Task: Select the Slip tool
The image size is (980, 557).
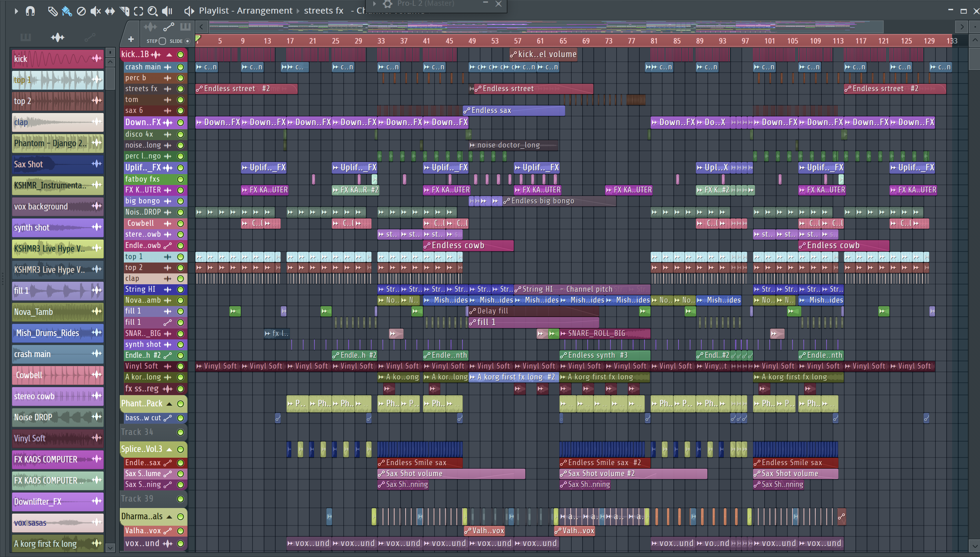Action: pyautogui.click(x=110, y=11)
